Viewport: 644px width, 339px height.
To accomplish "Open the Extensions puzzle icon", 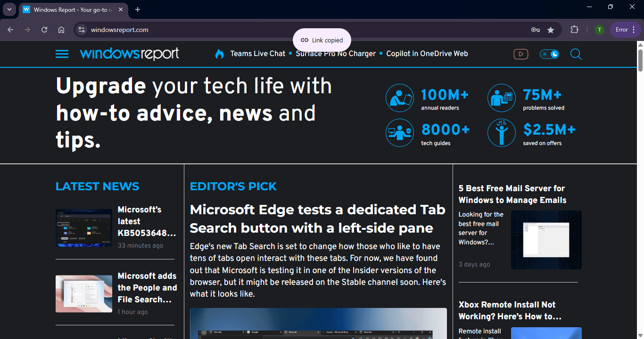I will coord(574,30).
